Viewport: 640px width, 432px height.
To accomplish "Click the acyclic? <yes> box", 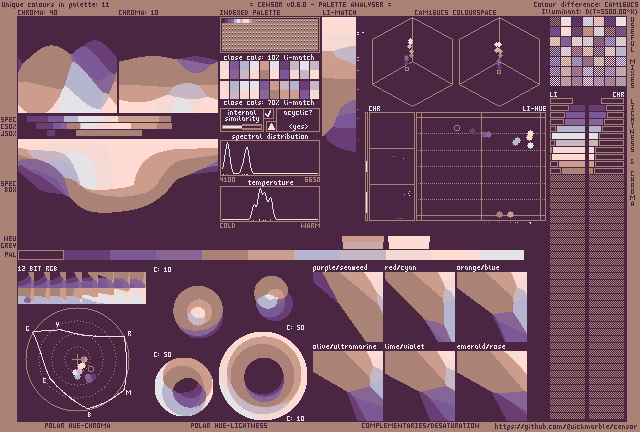I will 298,120.
